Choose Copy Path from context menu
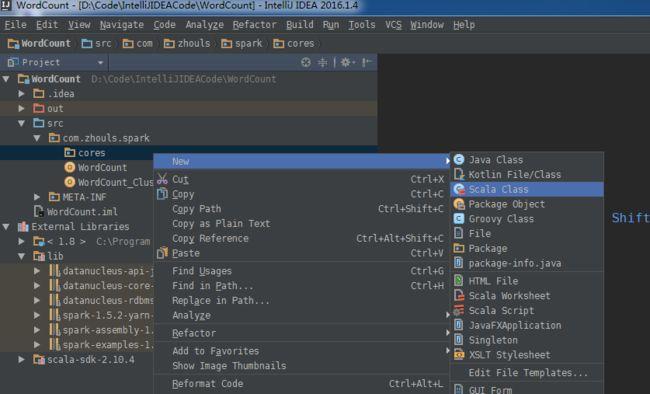Screen dimensions: 650x394 tap(302, 209)
